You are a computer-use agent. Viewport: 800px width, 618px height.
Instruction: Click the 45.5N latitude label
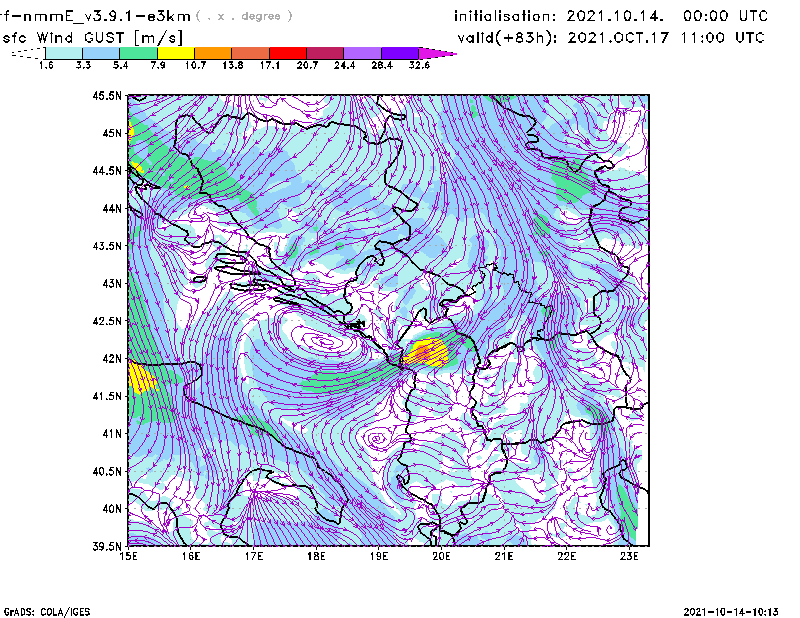coord(107,95)
